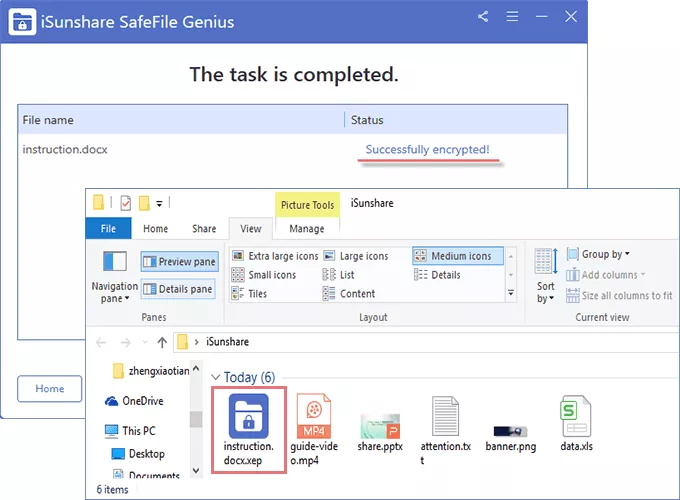Click the Navigation pane icon
The height and width of the screenshot is (500, 680).
point(115,261)
